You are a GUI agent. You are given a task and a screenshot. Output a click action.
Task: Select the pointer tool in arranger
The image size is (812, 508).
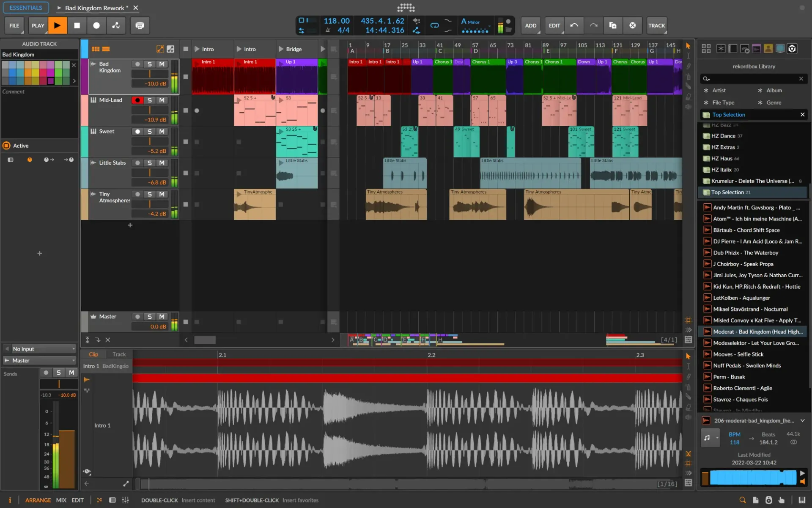click(x=689, y=46)
